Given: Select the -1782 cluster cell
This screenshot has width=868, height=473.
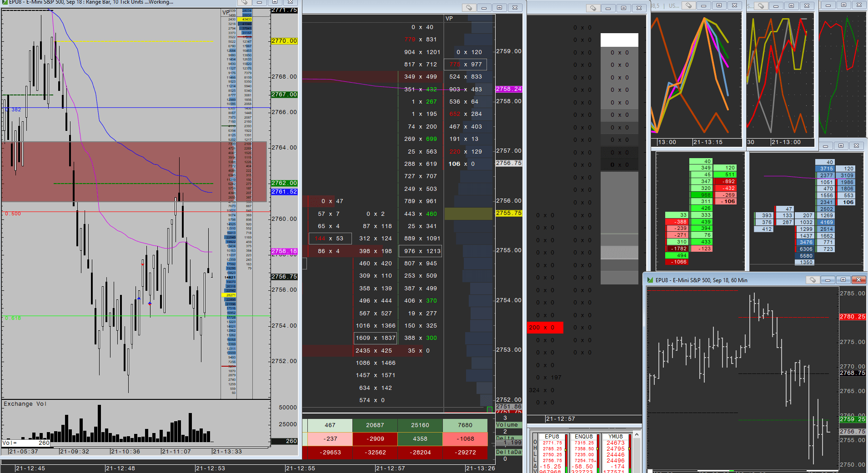Looking at the screenshot, I should pyautogui.click(x=677, y=249).
